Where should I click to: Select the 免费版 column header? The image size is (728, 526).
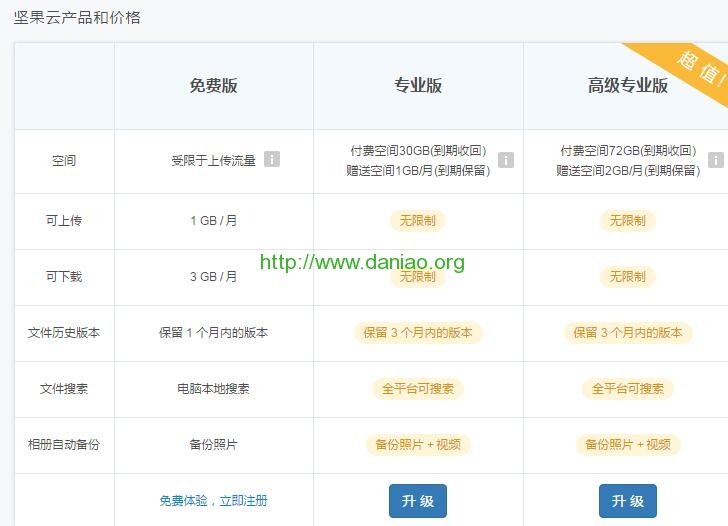point(214,86)
